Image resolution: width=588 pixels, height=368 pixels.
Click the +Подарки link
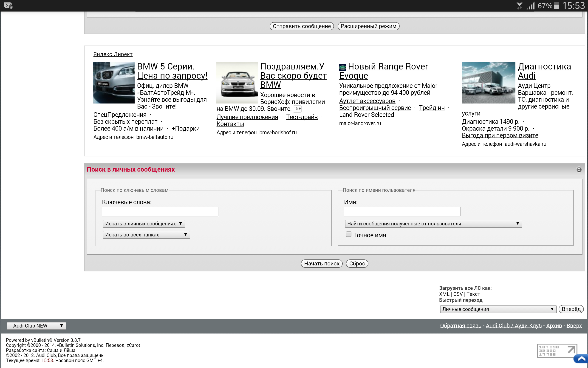tap(185, 129)
